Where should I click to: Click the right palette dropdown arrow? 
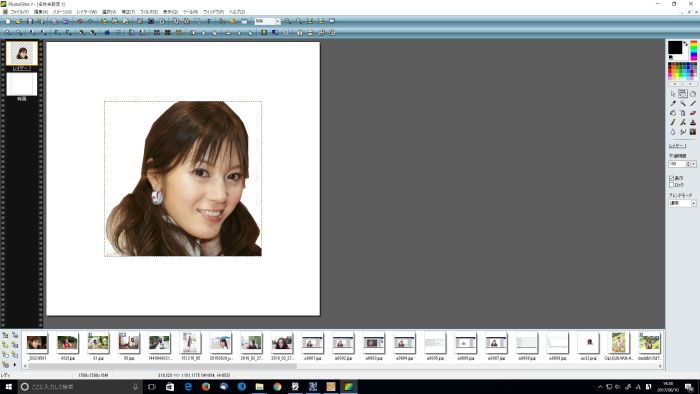[x=691, y=84]
